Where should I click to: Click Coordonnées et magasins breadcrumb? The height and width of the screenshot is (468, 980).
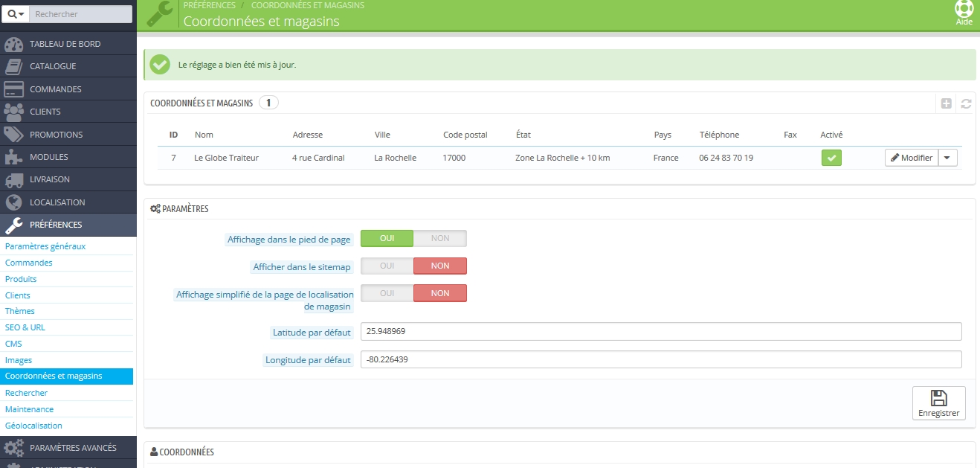(x=308, y=5)
